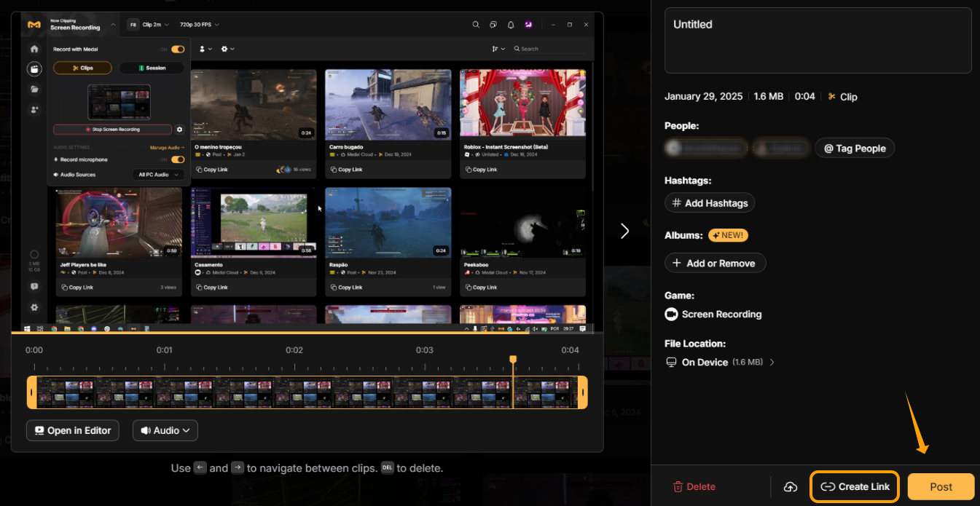Click the overlapping windows icon in preview header
This screenshot has width=980, height=506.
pyautogui.click(x=493, y=25)
